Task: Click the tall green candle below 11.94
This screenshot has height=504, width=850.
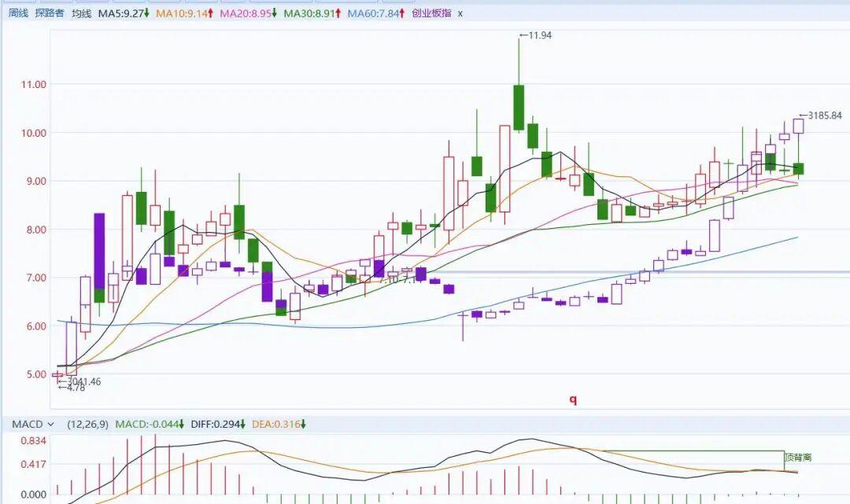Action: pyautogui.click(x=519, y=107)
